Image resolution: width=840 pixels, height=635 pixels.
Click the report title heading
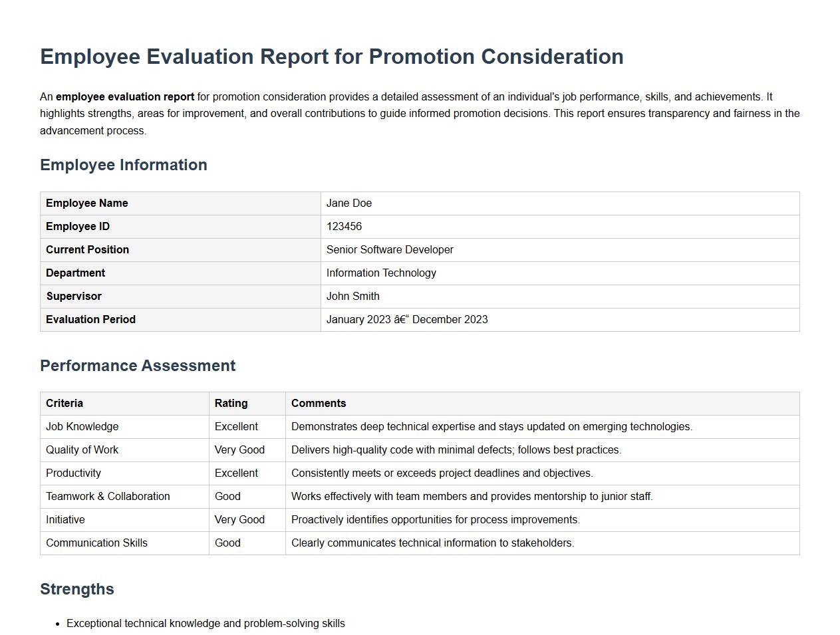pos(332,57)
